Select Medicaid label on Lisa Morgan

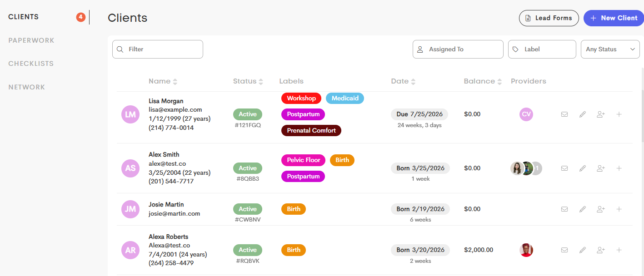[345, 98]
